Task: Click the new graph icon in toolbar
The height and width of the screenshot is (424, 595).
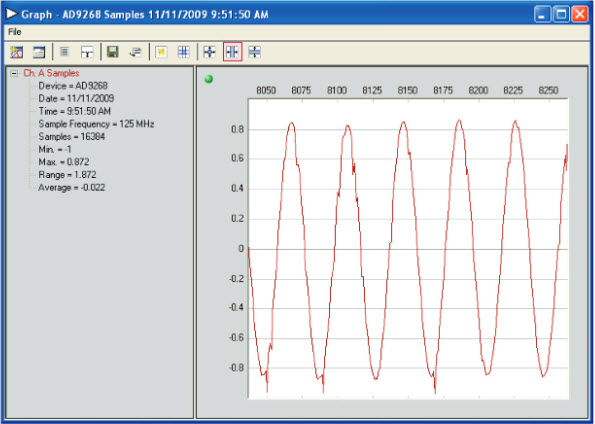Action: [x=16, y=52]
